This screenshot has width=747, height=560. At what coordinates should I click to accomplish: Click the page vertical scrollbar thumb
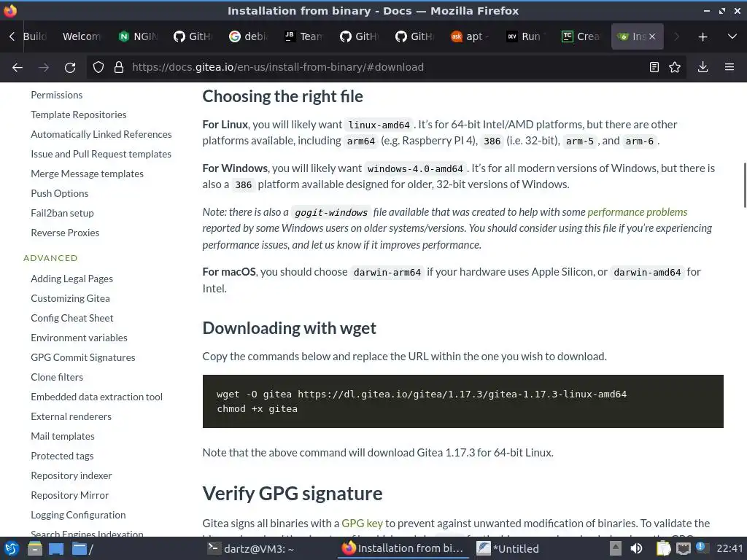point(745,185)
